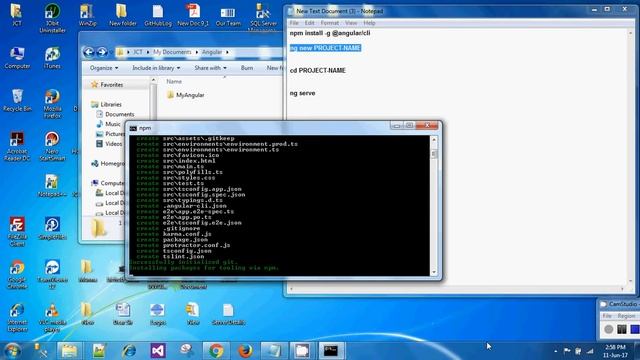Select the MyAngular folder

pos(186,95)
